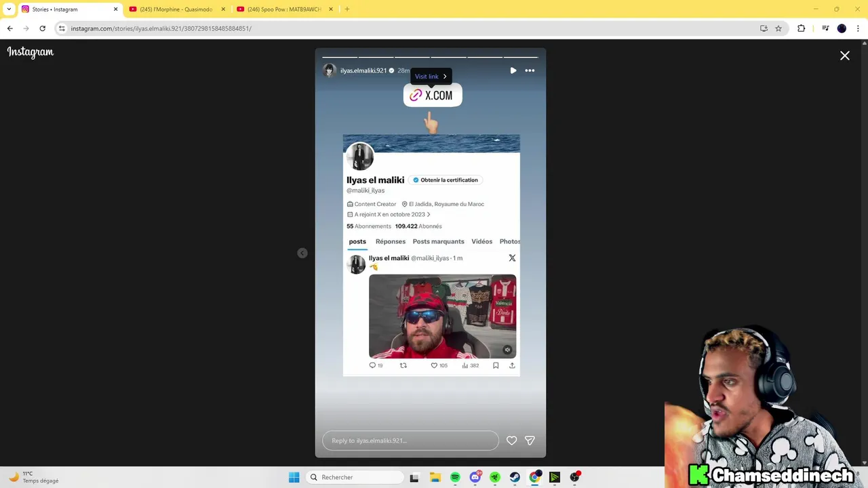The width and height of the screenshot is (868, 488).
Task: Open Google Chrome from taskbar
Action: coord(535,477)
